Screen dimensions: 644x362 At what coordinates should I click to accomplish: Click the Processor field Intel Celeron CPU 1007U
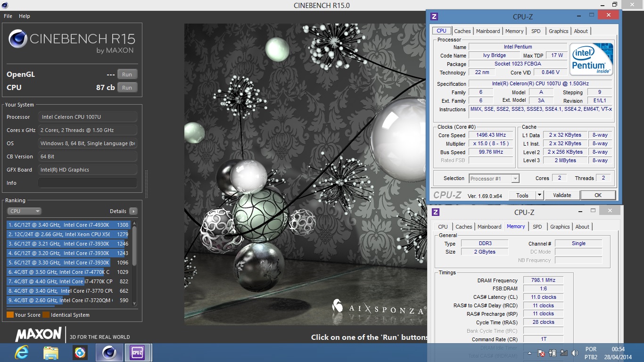[88, 117]
